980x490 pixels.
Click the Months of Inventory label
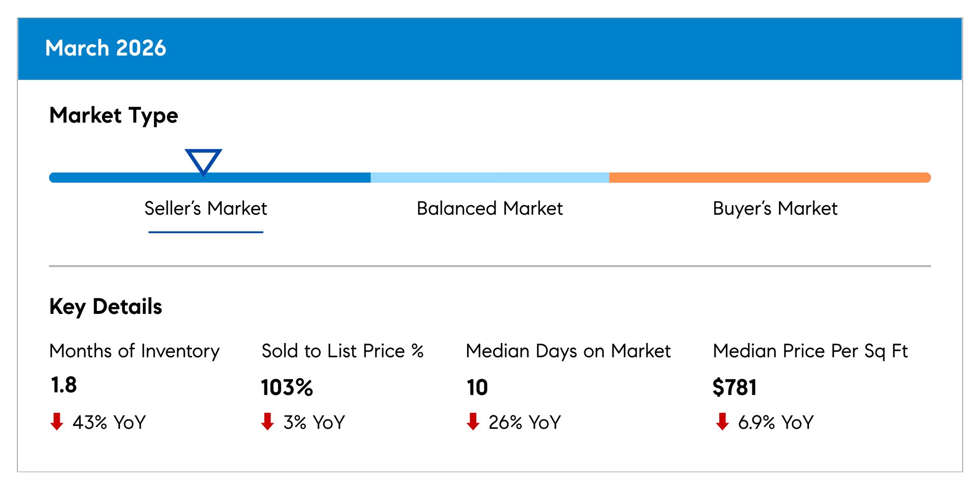coord(134,351)
